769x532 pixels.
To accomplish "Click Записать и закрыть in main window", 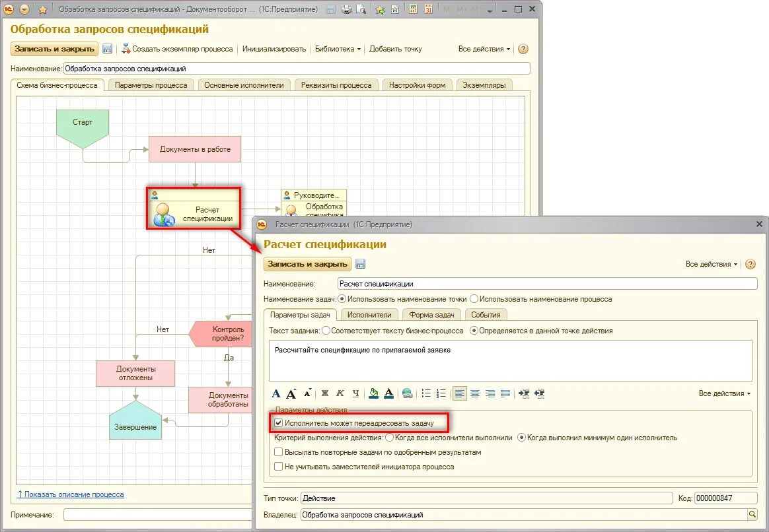I will pyautogui.click(x=54, y=49).
